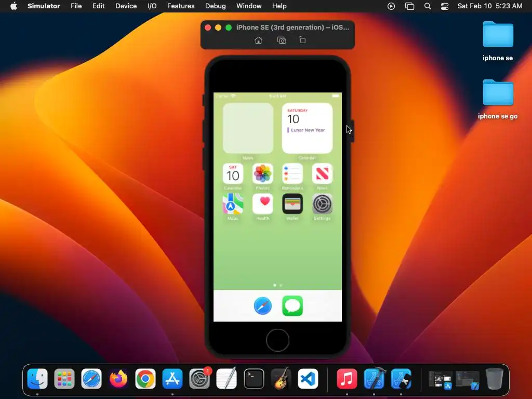Open Launchpad from the Dock
Viewport: 532px width, 399px height.
click(x=64, y=379)
